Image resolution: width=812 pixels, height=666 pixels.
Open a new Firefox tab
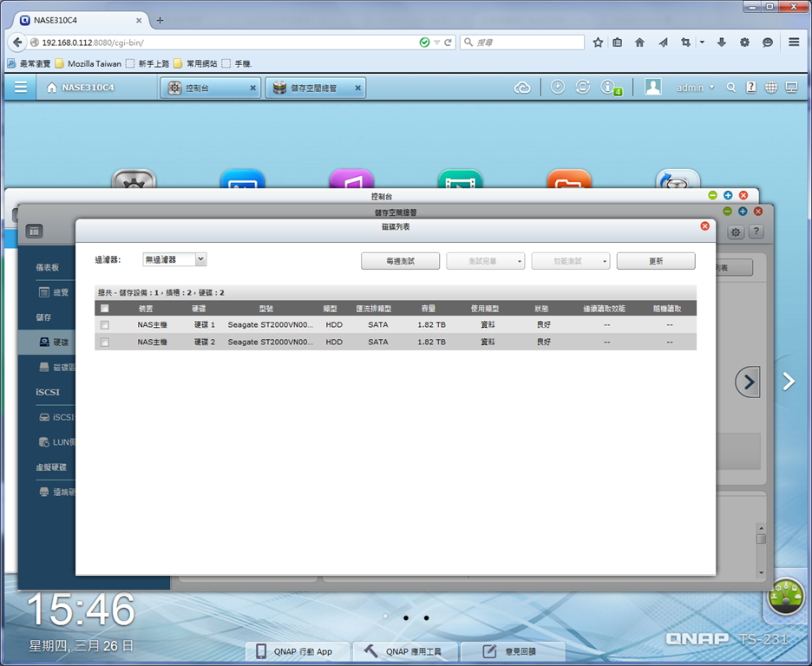160,20
